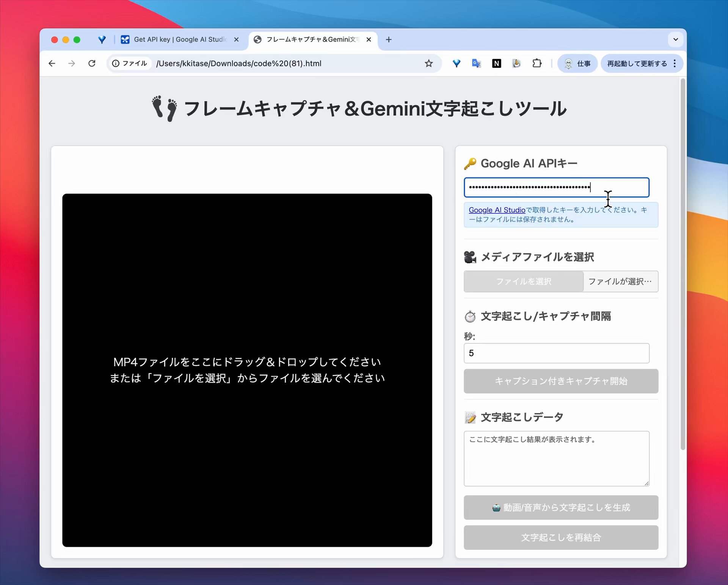Go back with the browser back arrow

(52, 63)
